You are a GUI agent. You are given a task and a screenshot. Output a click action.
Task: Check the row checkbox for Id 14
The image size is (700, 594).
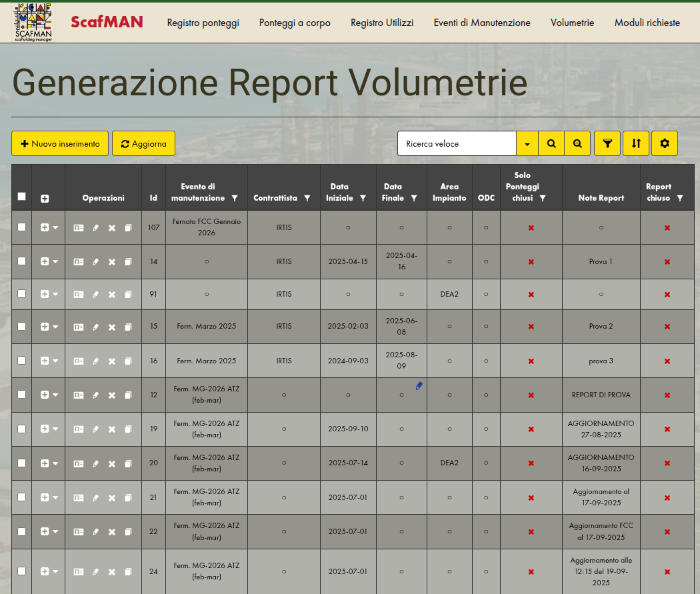click(21, 261)
